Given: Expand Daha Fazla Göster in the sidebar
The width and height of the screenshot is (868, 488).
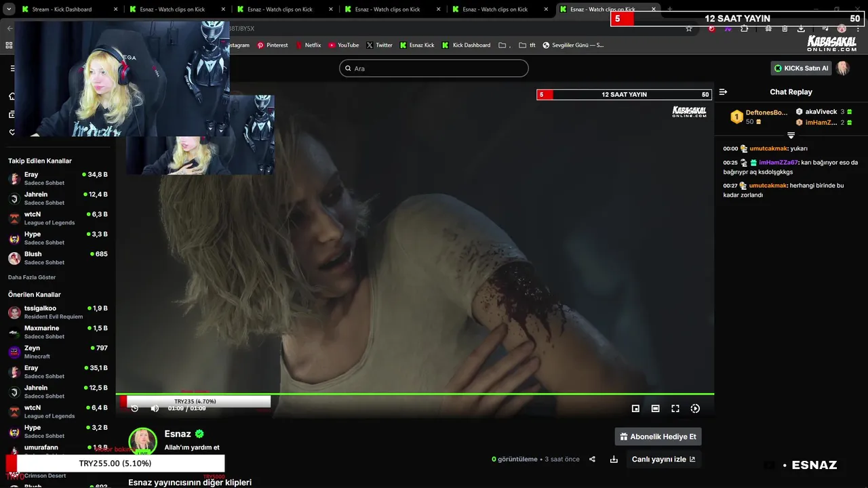Looking at the screenshot, I should (32, 277).
